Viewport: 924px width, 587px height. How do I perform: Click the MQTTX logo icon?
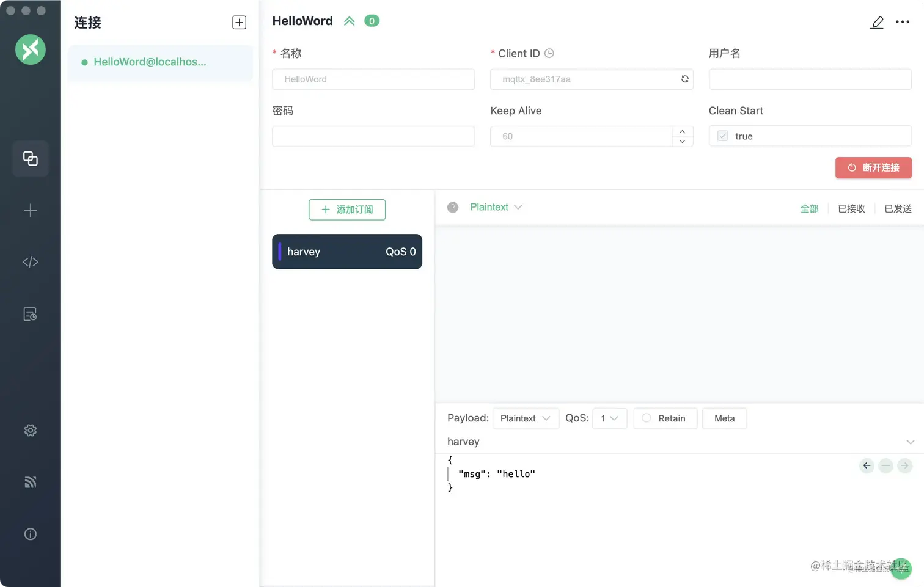click(31, 49)
